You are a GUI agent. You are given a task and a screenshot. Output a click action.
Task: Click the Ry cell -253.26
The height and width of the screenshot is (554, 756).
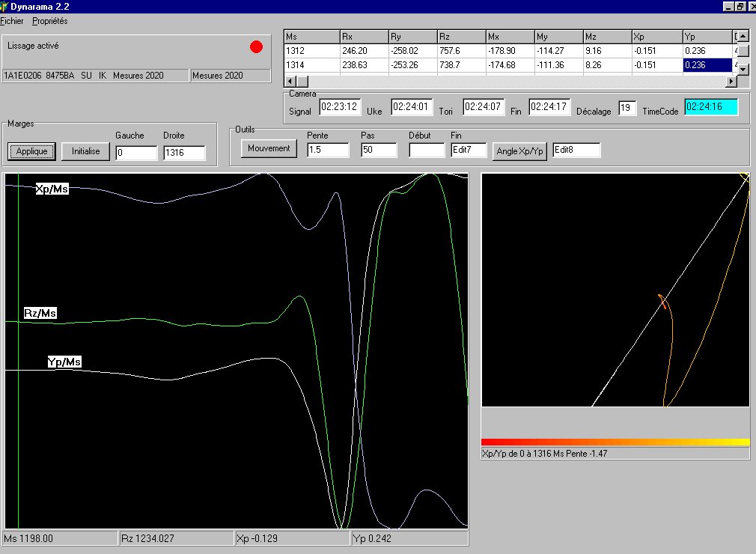pos(413,65)
